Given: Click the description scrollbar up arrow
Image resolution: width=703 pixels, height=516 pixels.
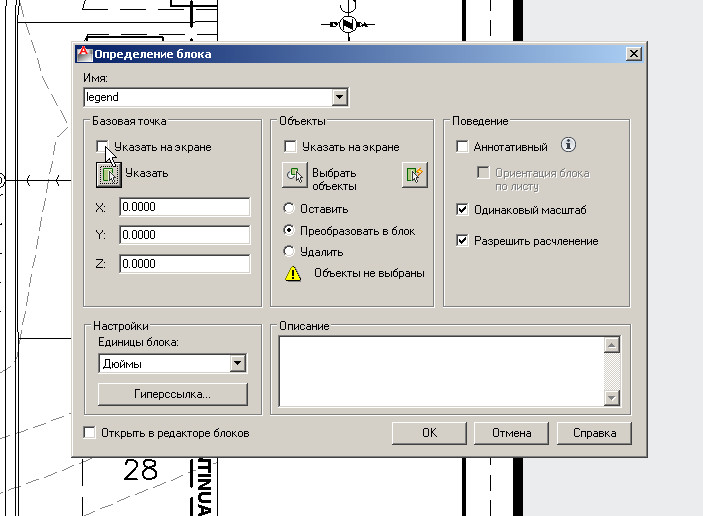Looking at the screenshot, I should click(x=612, y=345).
